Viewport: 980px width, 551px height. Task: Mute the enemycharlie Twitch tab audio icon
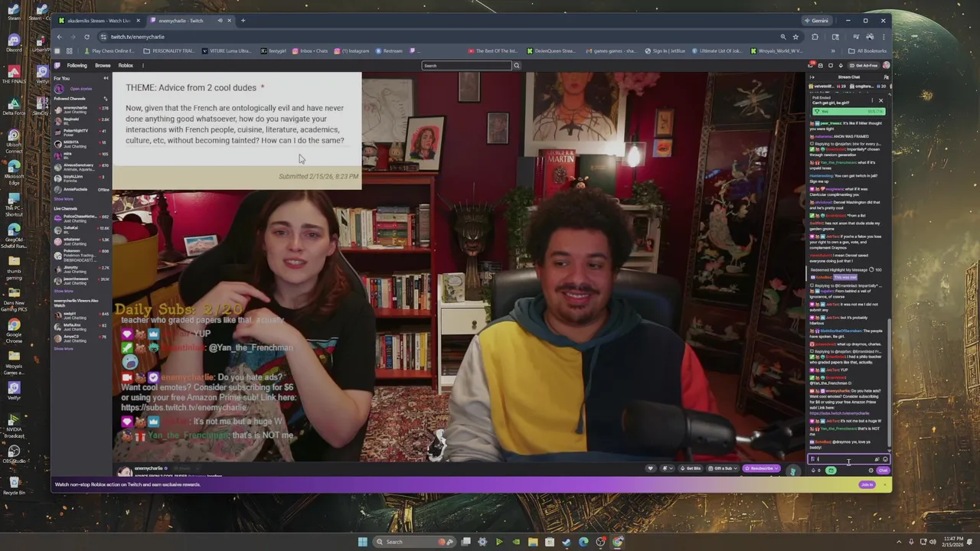point(220,21)
